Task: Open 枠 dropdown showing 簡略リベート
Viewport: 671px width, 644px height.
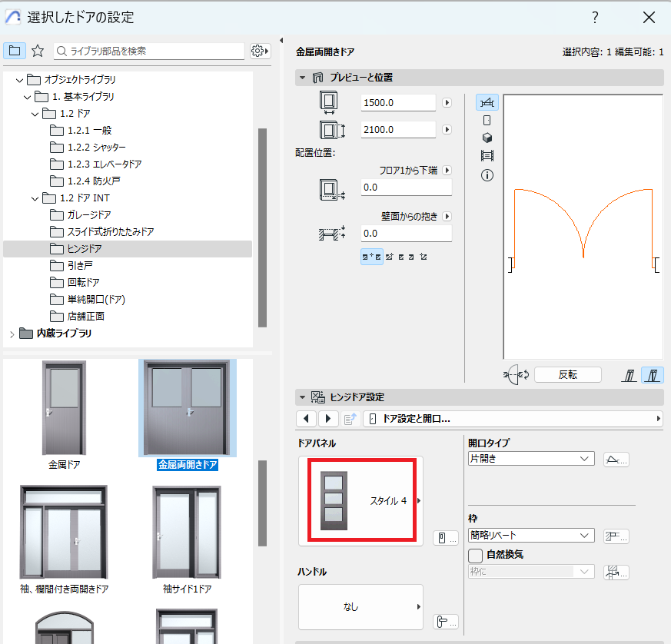Action: (x=531, y=536)
